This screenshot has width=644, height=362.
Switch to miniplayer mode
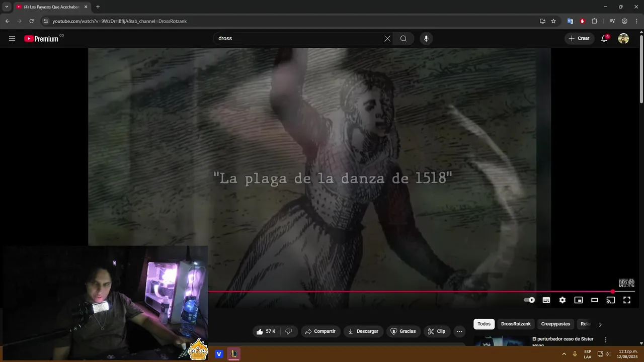pos(579,300)
